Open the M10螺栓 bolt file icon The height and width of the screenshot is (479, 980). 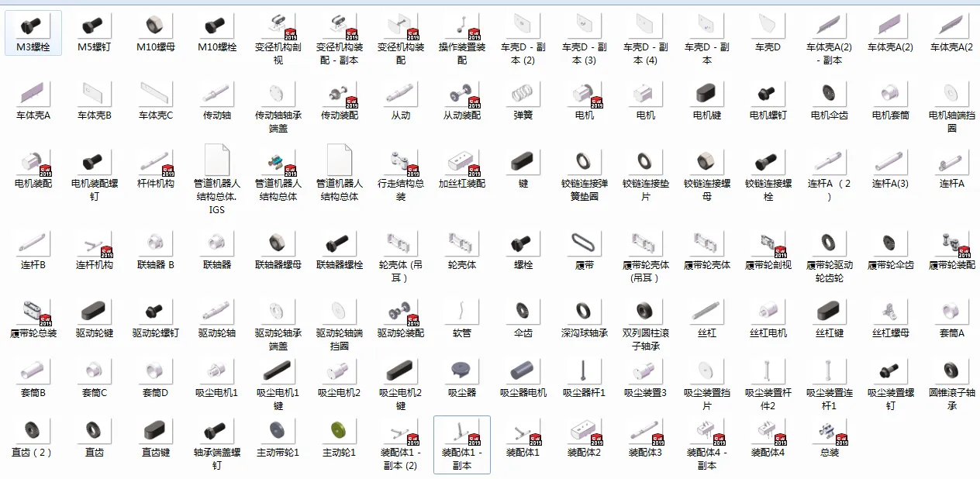(217, 26)
